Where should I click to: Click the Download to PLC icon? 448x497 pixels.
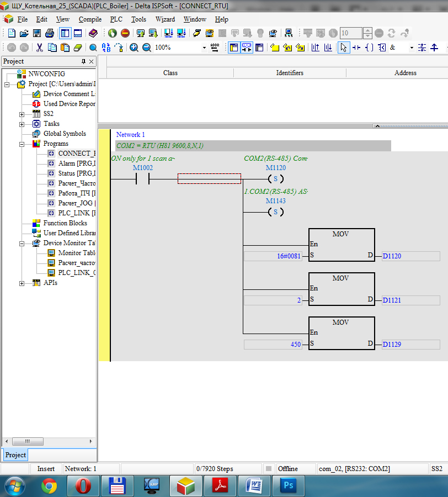click(153, 33)
